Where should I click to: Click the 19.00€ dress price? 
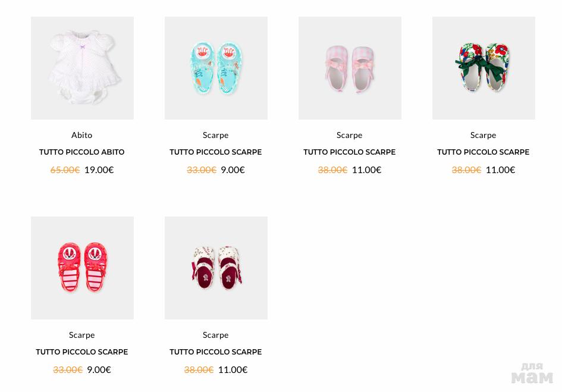(99, 170)
